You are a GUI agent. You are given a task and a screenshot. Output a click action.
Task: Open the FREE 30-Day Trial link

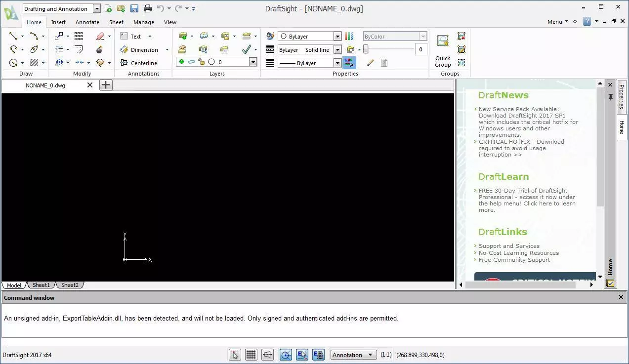[527, 200]
